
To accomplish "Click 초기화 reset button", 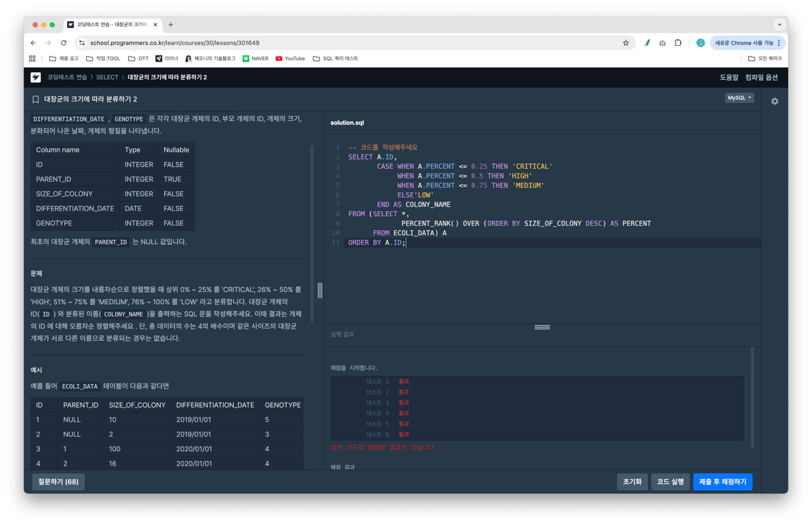I will pos(632,481).
